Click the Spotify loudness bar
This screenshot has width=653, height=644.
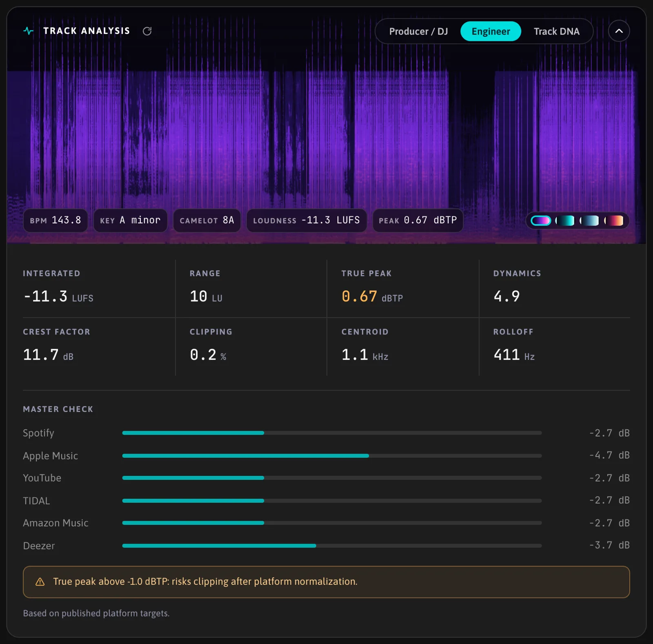coord(332,433)
